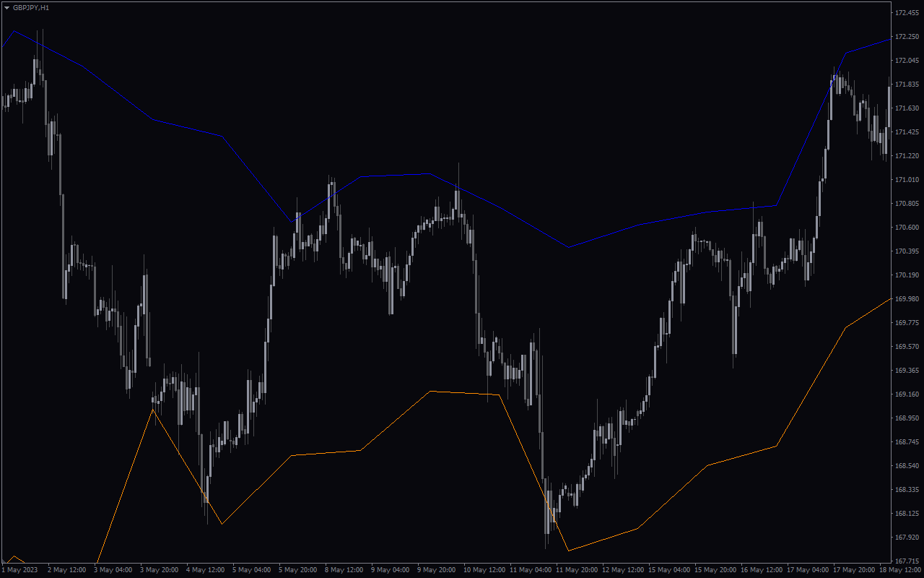924x578 pixels.
Task: Click price label 171.425
Action: [x=907, y=132]
